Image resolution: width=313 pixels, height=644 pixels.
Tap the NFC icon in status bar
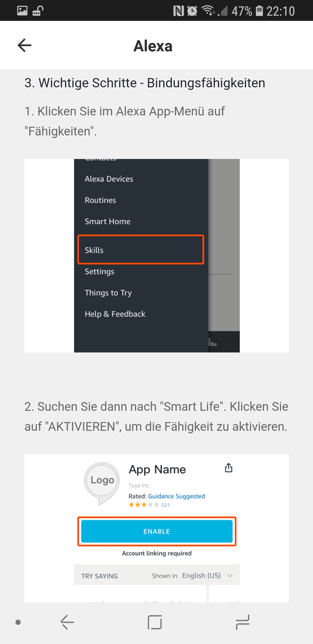coord(179,11)
